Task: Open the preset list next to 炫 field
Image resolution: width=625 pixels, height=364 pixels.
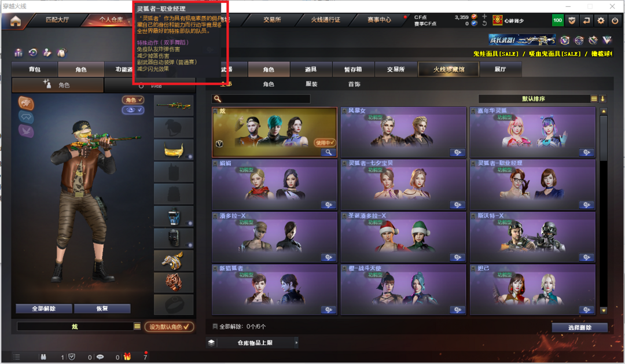Action: click(137, 326)
